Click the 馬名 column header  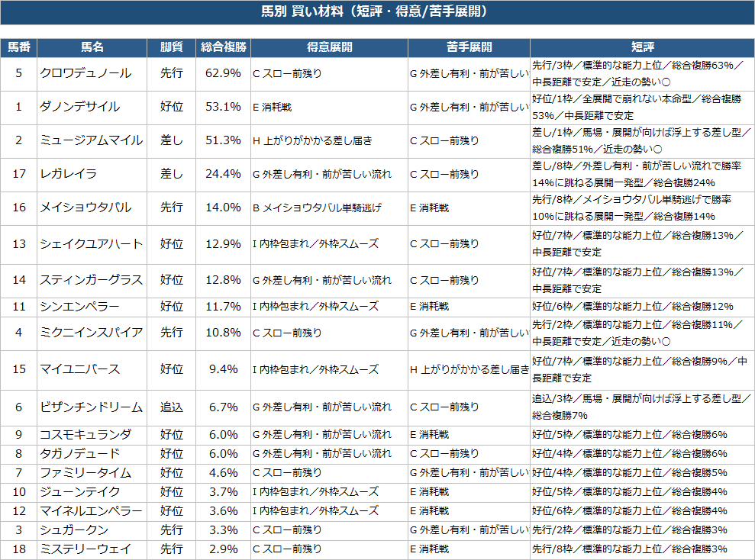(92, 47)
